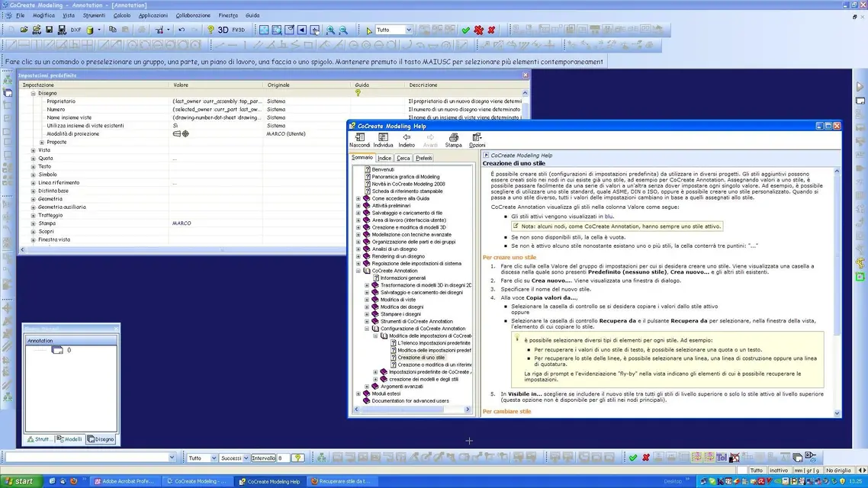868x488 pixels.
Task: Click the Undo arrow in toolbar
Action: [181, 30]
